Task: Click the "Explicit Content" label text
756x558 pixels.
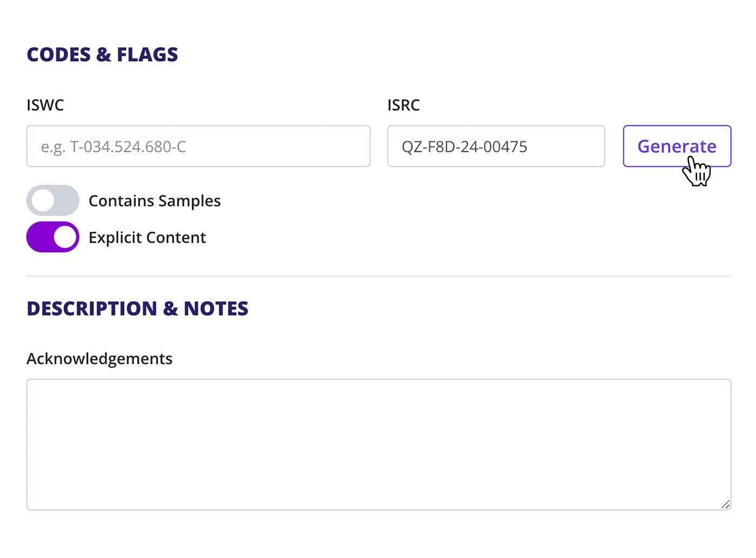Action: (147, 238)
